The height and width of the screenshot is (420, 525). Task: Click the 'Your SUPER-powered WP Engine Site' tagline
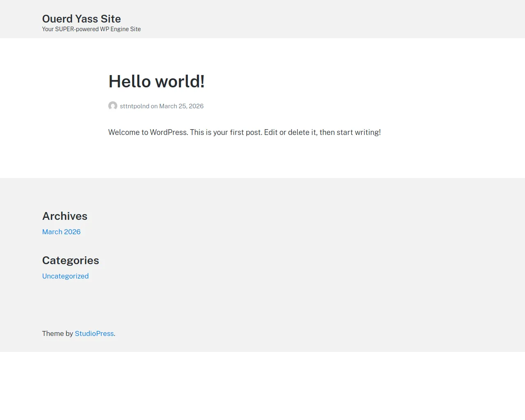[91, 29]
